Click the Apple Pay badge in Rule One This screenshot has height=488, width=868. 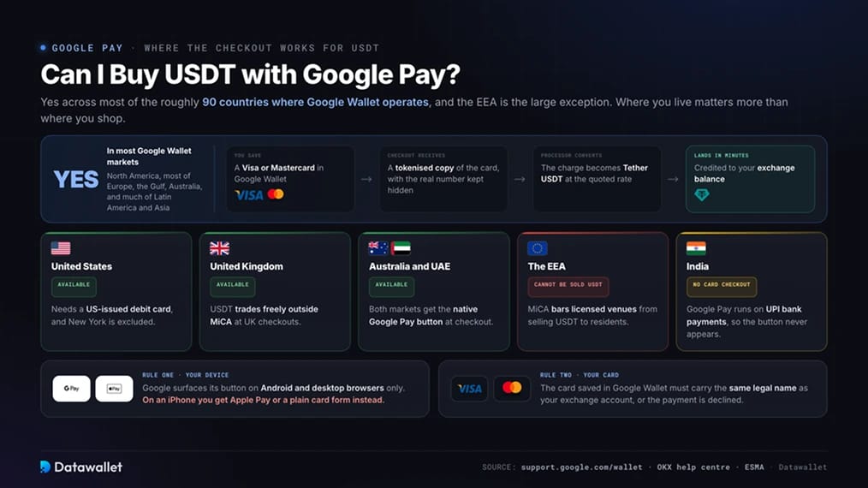point(114,389)
